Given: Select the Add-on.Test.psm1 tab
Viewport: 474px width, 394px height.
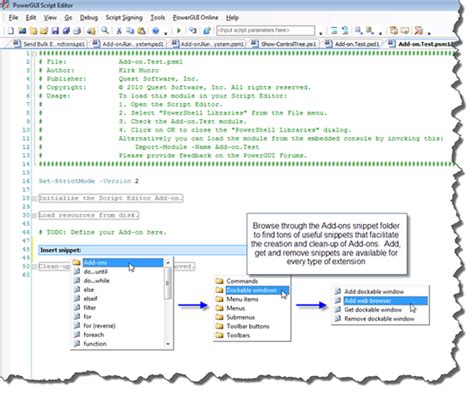Looking at the screenshot, I should click(421, 44).
